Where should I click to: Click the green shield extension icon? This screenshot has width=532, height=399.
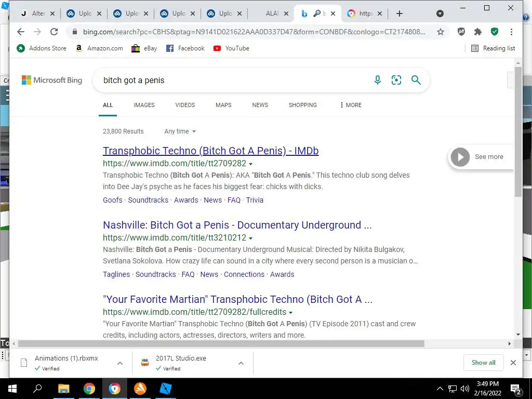click(x=495, y=32)
